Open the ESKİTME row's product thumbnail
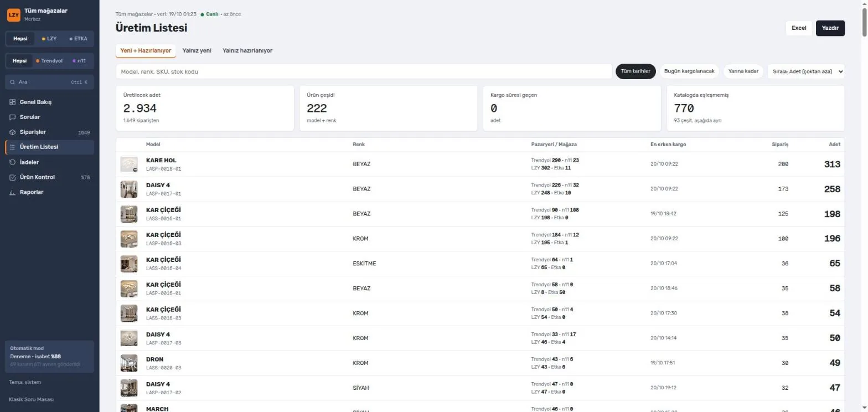This screenshot has width=868, height=412. click(x=129, y=264)
